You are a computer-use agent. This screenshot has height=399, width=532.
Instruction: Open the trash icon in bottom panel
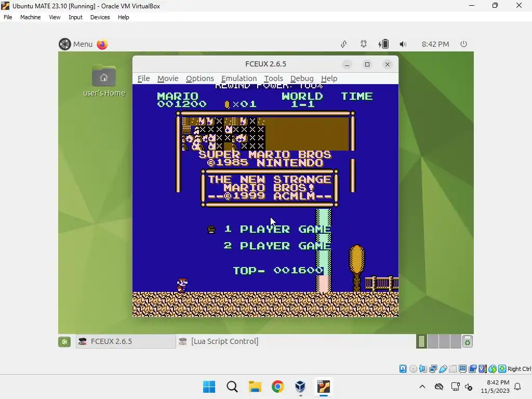point(468,342)
